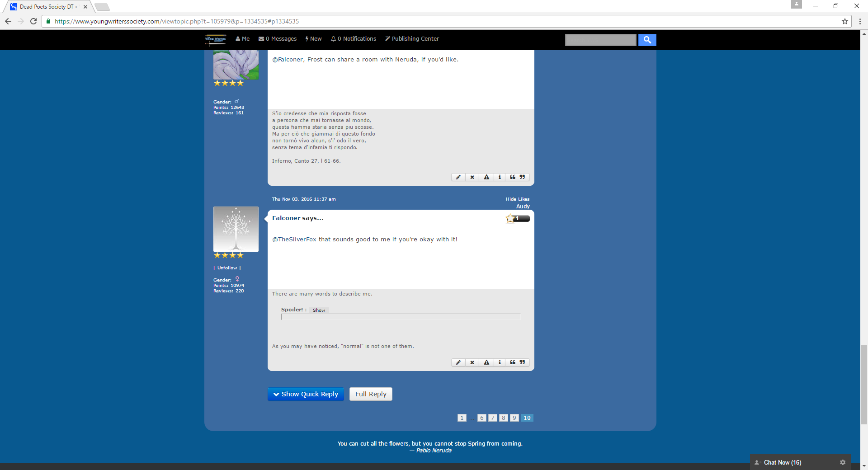Select the Dead Poets Society DT tab
The image size is (868, 470).
[x=47, y=7]
